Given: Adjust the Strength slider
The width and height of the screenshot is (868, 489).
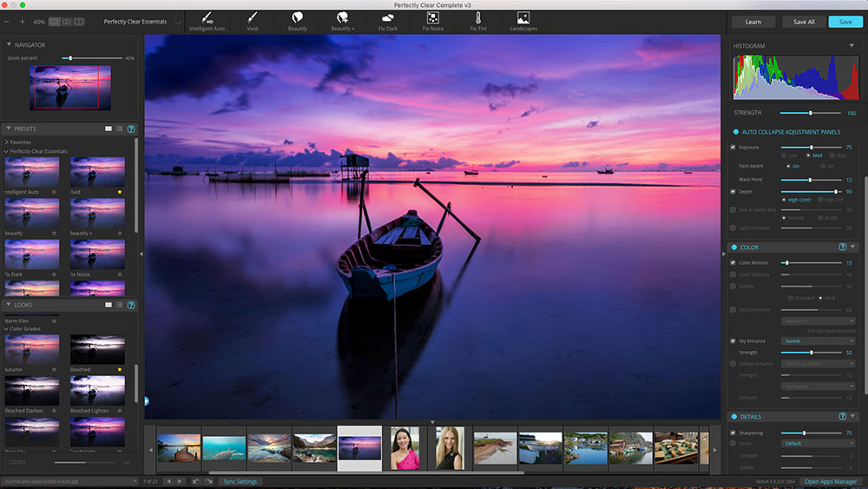Looking at the screenshot, I should (x=810, y=113).
